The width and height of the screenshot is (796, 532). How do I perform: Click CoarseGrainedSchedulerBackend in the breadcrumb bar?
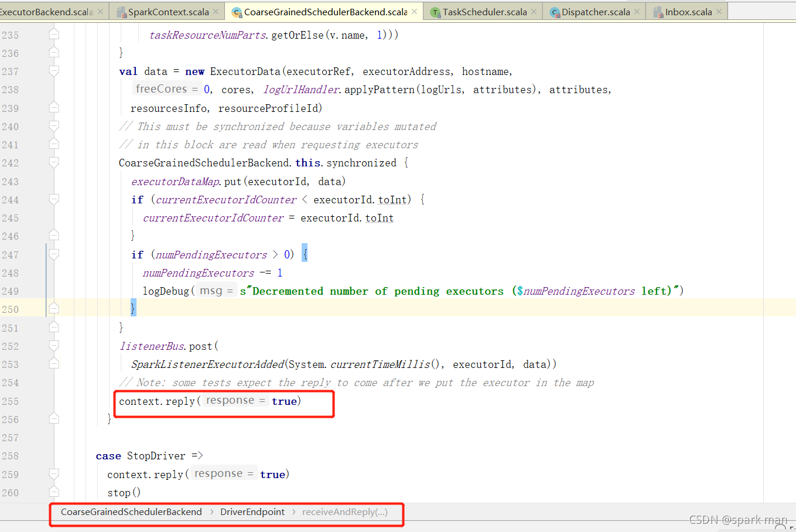tap(131, 512)
